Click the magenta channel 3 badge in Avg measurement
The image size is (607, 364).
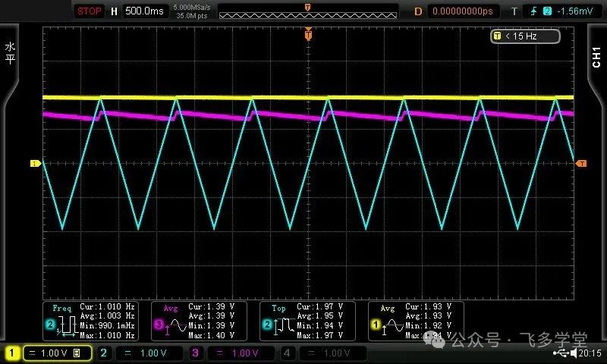(159, 324)
